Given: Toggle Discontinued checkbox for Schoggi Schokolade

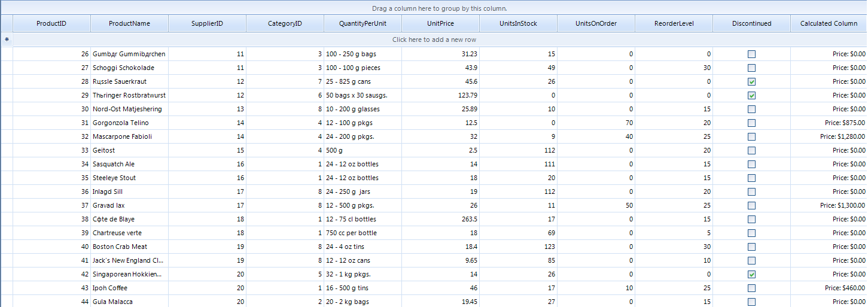Looking at the screenshot, I should 751,68.
